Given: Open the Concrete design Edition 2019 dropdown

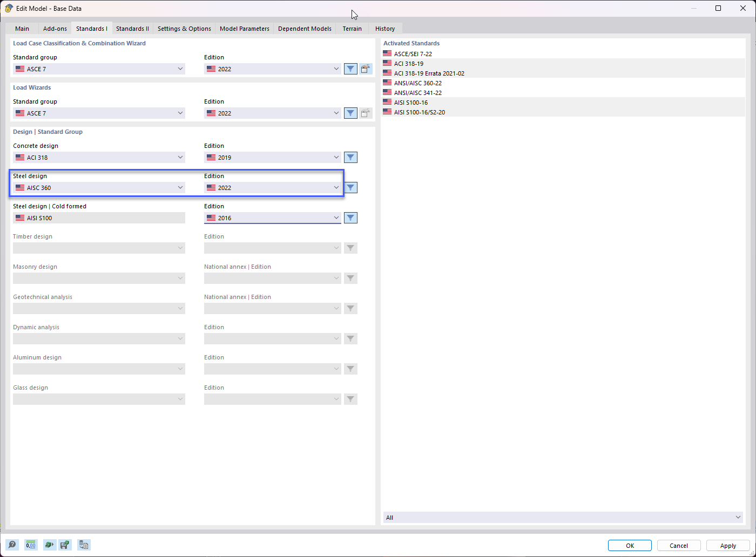Looking at the screenshot, I should 273,158.
